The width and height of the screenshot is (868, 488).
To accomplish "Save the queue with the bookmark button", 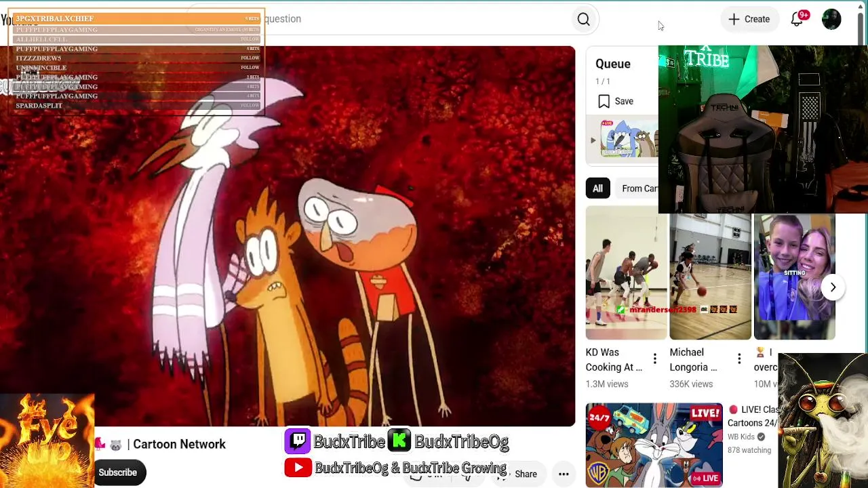I will tap(616, 102).
